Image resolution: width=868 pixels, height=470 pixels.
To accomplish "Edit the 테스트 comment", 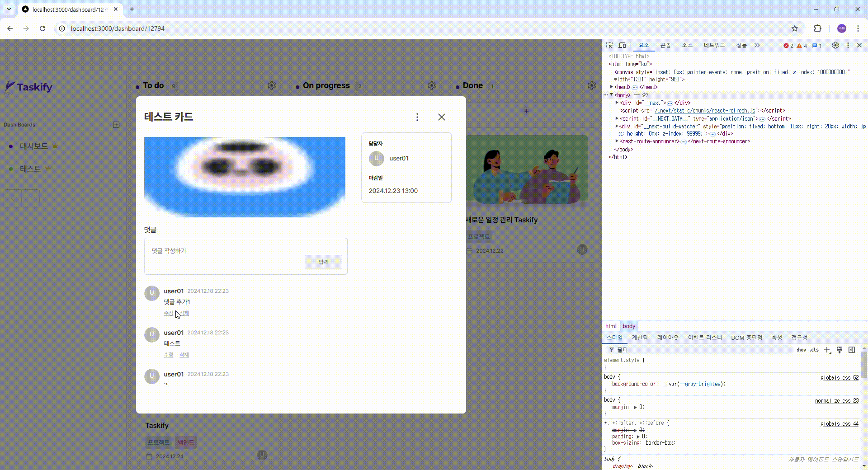I will tap(168, 355).
